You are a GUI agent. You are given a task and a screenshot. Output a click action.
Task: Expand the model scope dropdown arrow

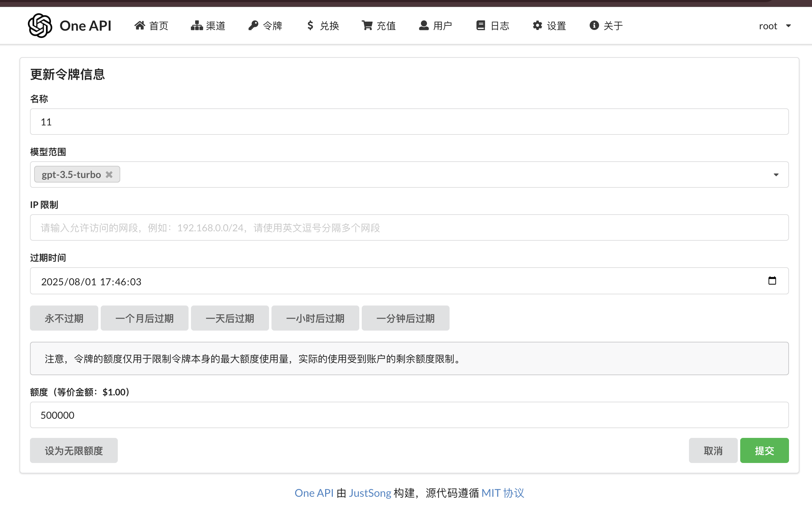776,175
